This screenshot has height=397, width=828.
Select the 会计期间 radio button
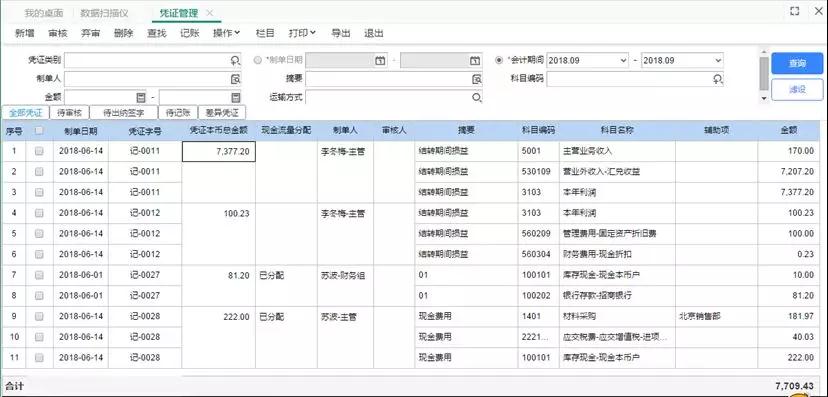click(x=499, y=60)
